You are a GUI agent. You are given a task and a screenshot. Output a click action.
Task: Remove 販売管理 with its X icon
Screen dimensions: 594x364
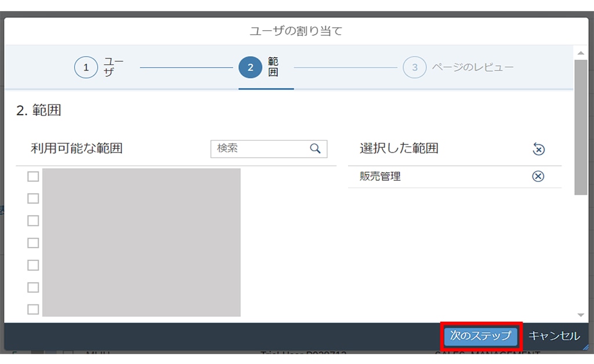(538, 177)
